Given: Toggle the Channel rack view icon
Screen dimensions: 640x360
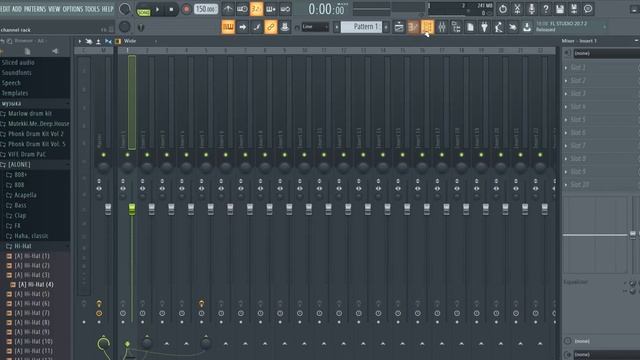Looking at the screenshot, I should [427, 27].
